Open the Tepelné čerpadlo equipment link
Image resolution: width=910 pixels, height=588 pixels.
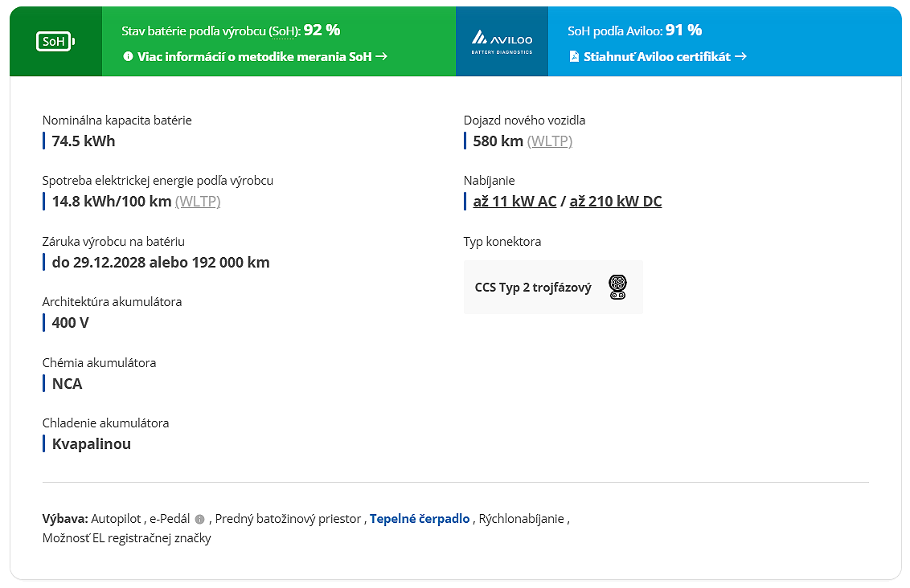point(420,518)
